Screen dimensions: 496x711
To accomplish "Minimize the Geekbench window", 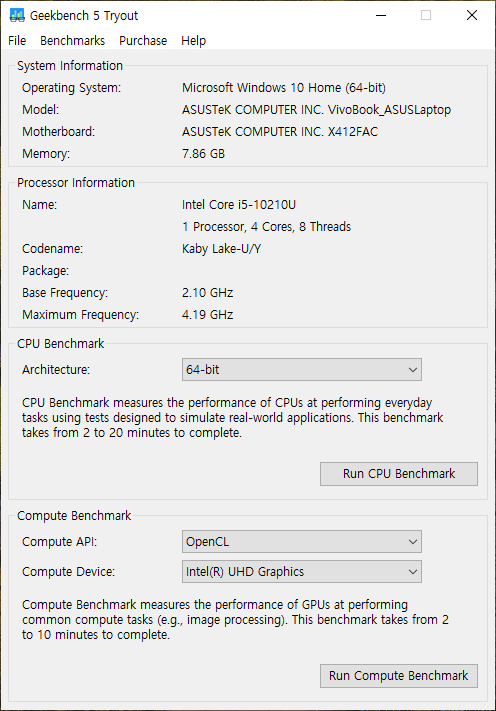I will 381,15.
